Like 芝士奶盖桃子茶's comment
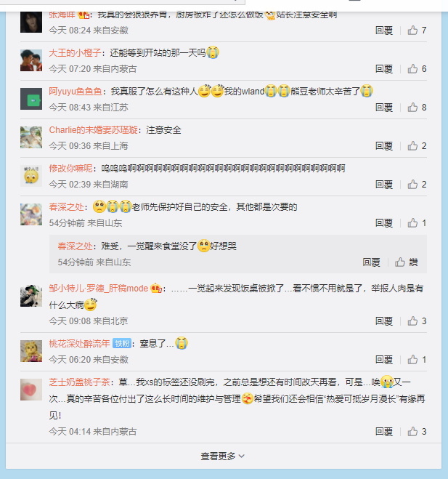 coord(417,431)
